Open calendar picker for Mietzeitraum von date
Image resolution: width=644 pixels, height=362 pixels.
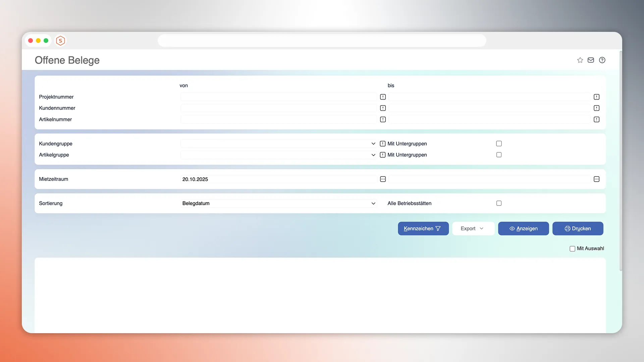[383, 179]
